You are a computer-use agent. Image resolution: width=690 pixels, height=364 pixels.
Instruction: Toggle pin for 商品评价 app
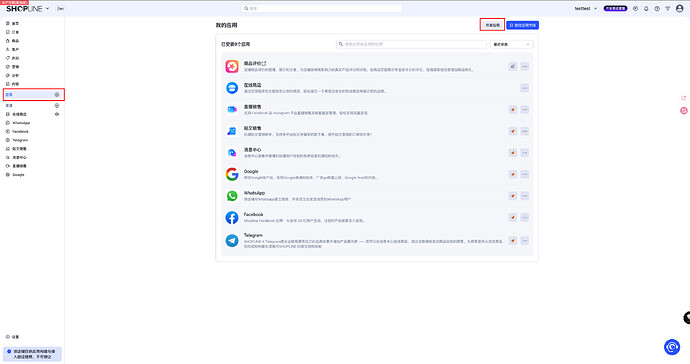513,66
